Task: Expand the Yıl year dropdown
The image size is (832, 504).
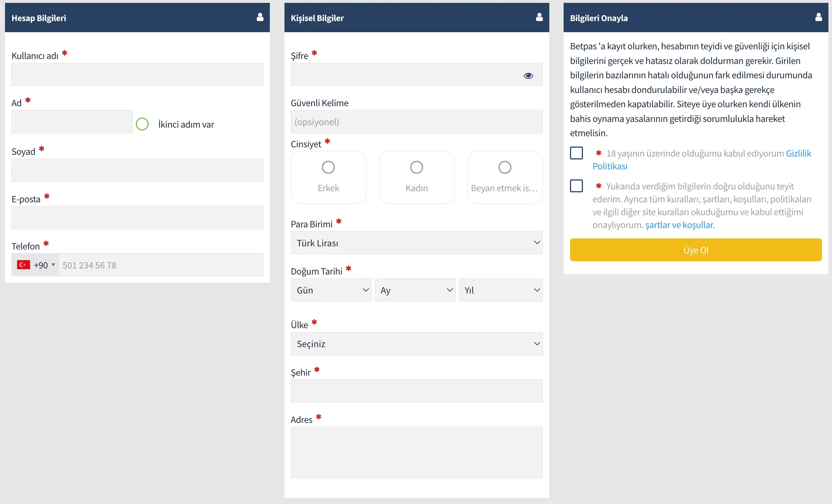Action: point(500,290)
